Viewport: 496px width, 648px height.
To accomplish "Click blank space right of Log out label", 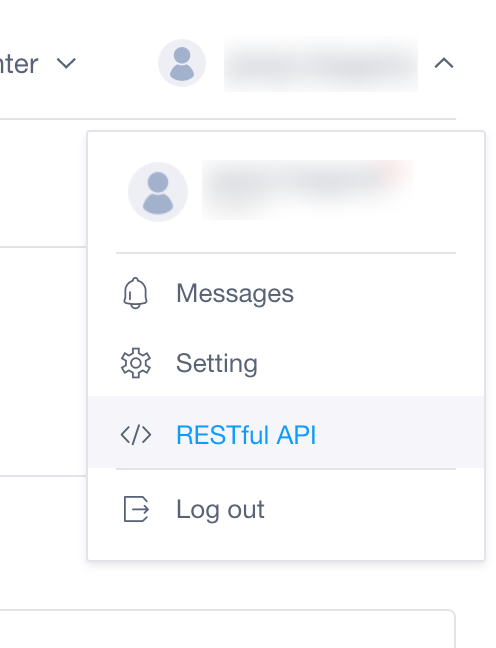I will click(372, 509).
